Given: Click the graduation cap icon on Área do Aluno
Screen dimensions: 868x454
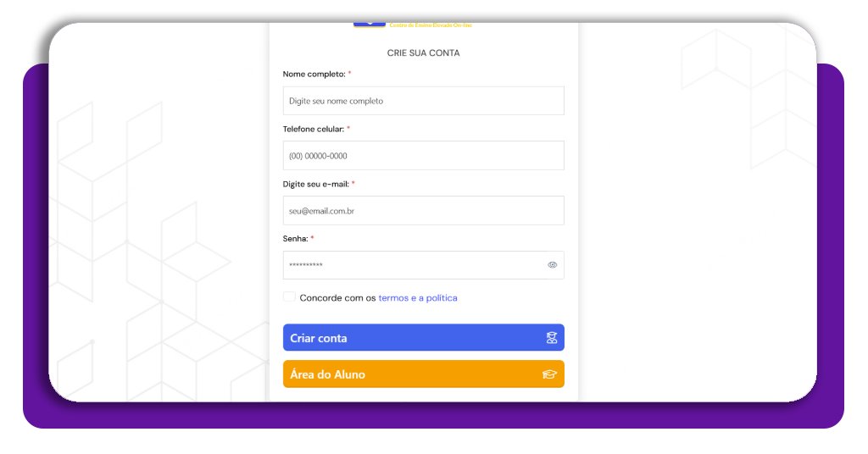Looking at the screenshot, I should 549,374.
